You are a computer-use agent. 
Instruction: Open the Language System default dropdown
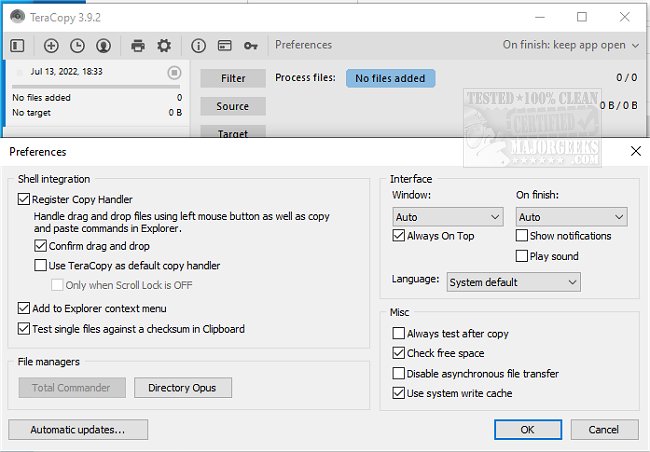pos(514,282)
